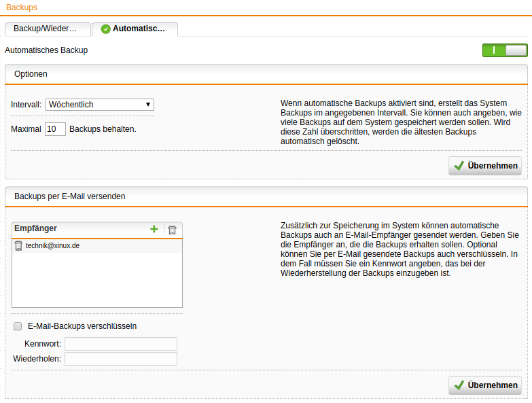Click the trash icon in Empfänger header
Image resolution: width=532 pixels, height=403 pixels.
click(172, 230)
